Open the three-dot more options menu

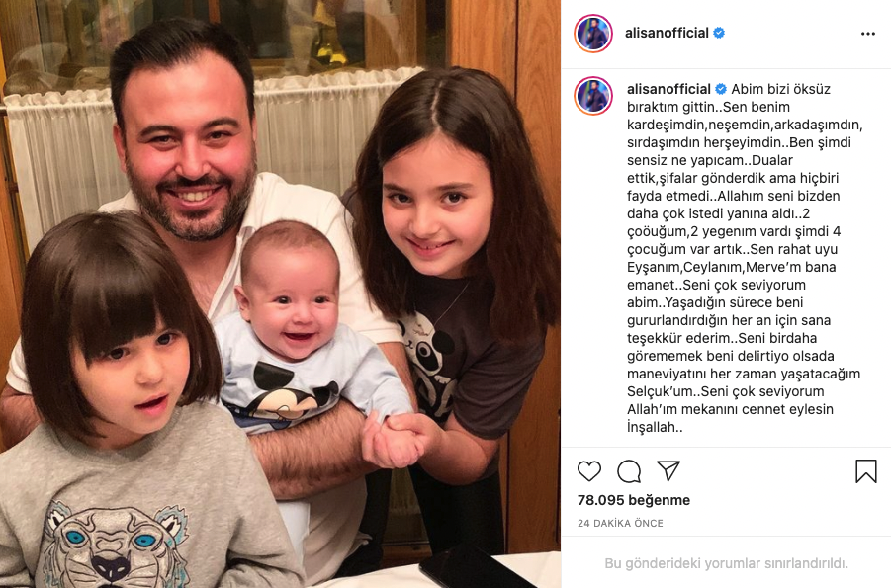tap(867, 34)
